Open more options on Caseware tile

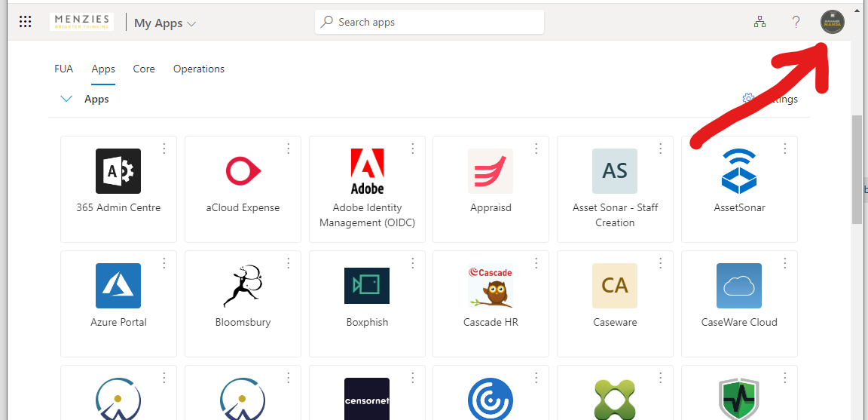coord(661,263)
